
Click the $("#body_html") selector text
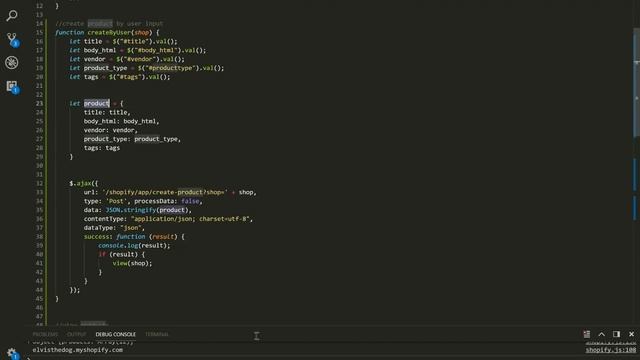pos(154,50)
